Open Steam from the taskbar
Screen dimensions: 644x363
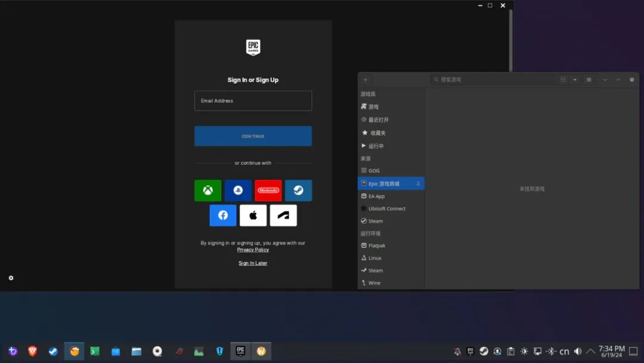pyautogui.click(x=53, y=351)
